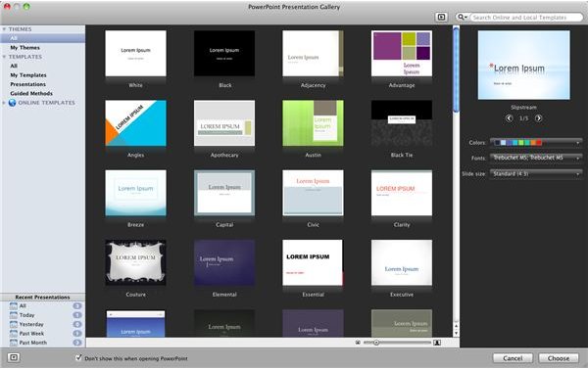Expand the Online Templates section
The image size is (588, 369).
(4, 103)
